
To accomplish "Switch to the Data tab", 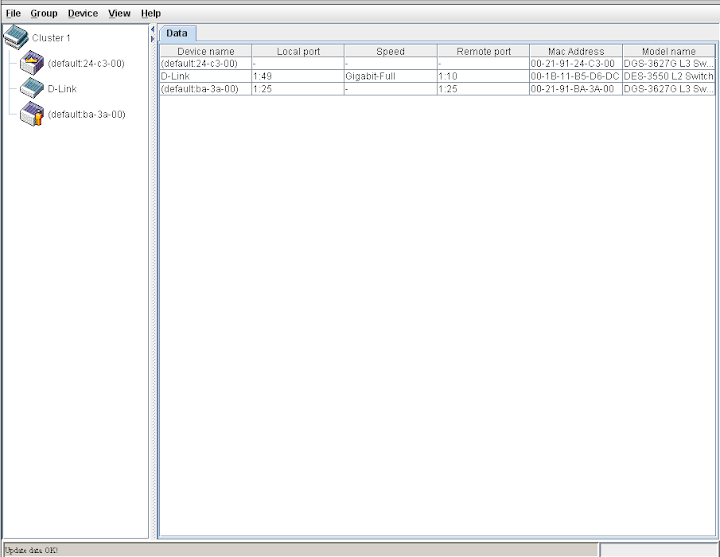I will click(177, 34).
